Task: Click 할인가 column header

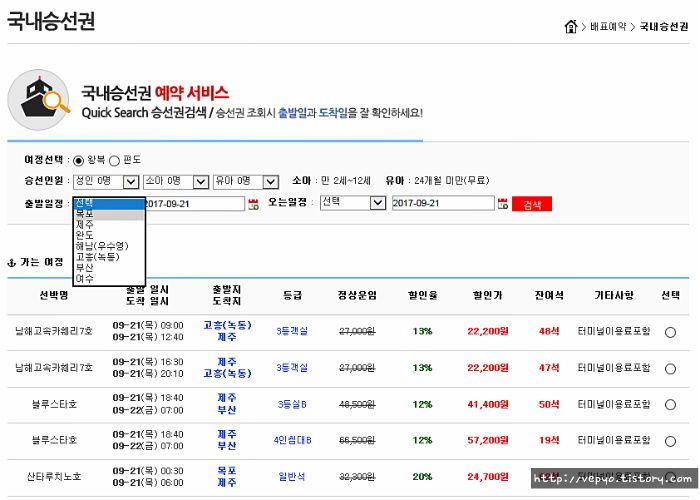Action: (488, 296)
